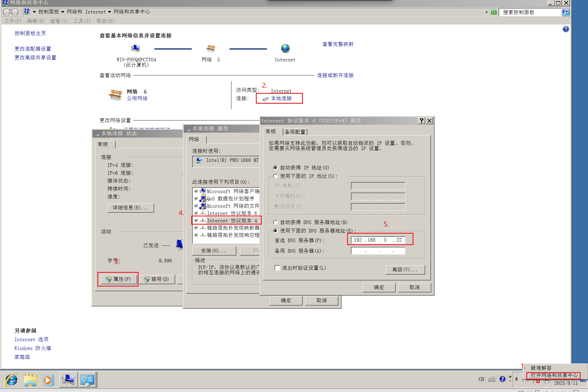Screen dimensions: 588x392
Task: Click the blue help question mark icon
Action: tap(566, 29)
